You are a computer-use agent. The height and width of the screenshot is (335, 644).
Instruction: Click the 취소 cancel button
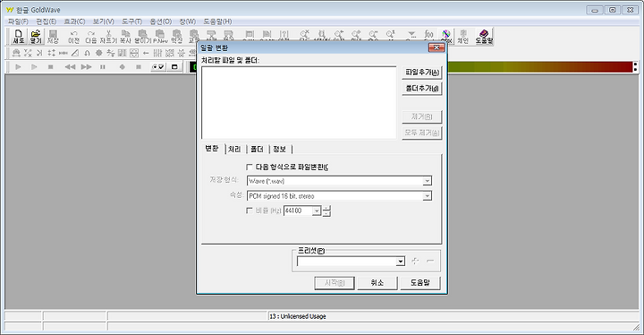(377, 283)
